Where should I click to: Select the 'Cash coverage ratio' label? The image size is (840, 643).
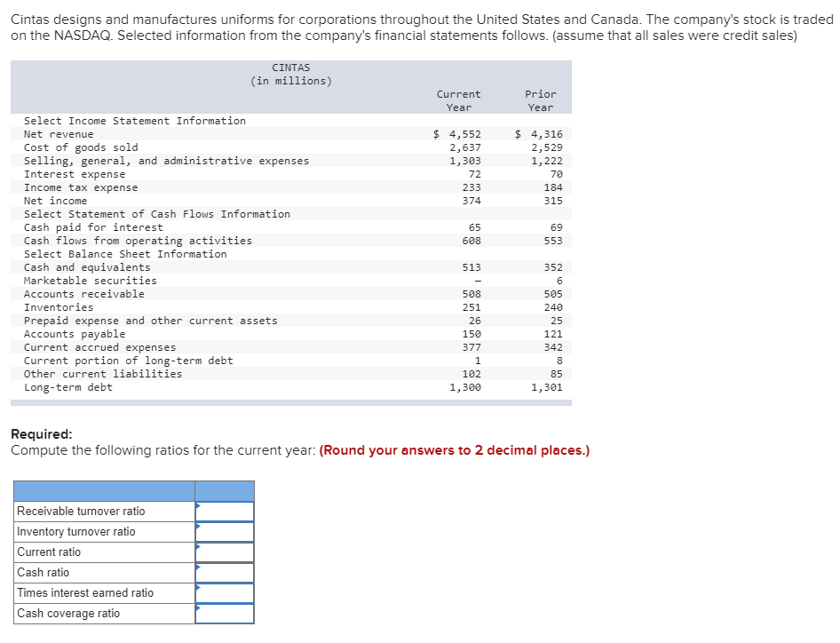click(68, 613)
